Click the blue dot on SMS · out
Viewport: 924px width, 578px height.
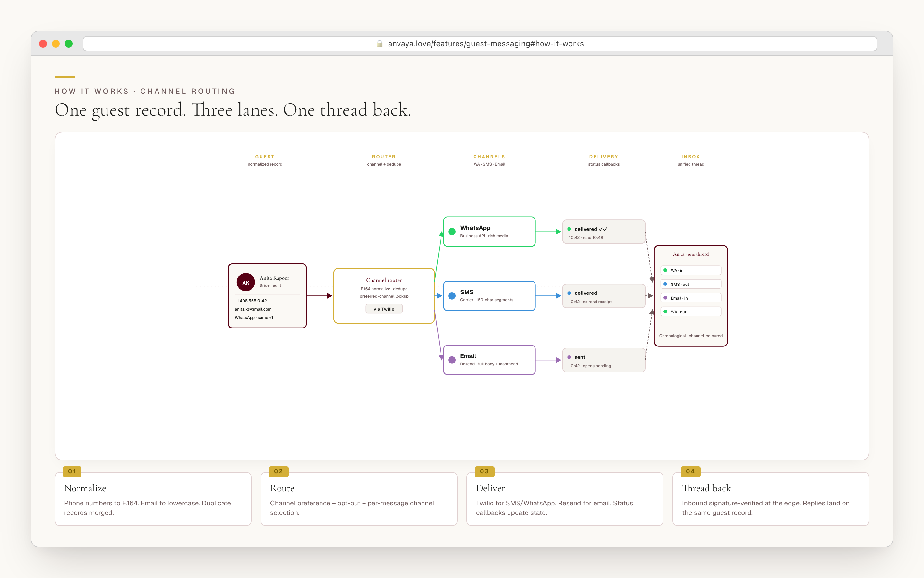pyautogui.click(x=665, y=284)
